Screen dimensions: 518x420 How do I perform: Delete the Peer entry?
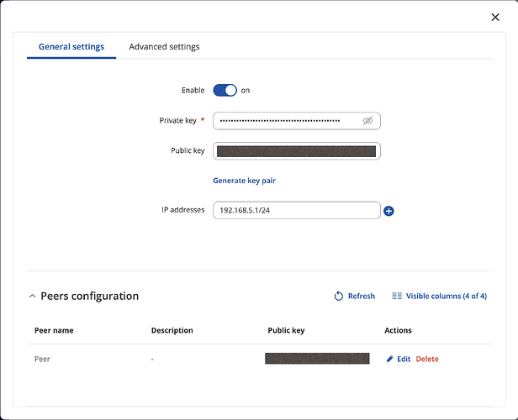[x=427, y=359]
